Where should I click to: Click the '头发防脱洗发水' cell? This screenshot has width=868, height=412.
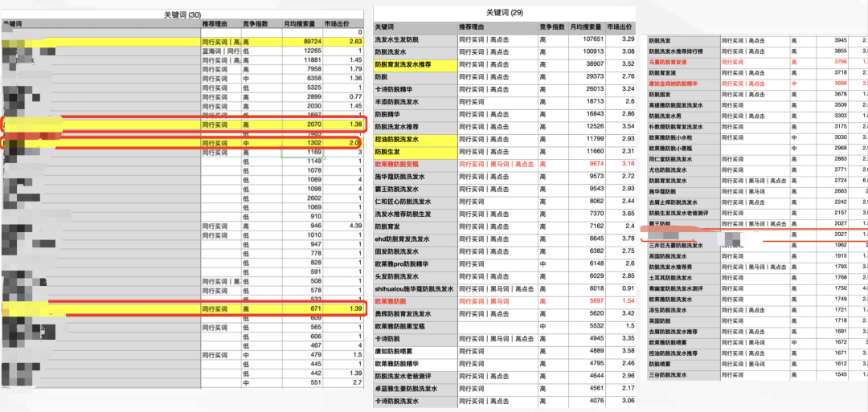click(x=416, y=276)
